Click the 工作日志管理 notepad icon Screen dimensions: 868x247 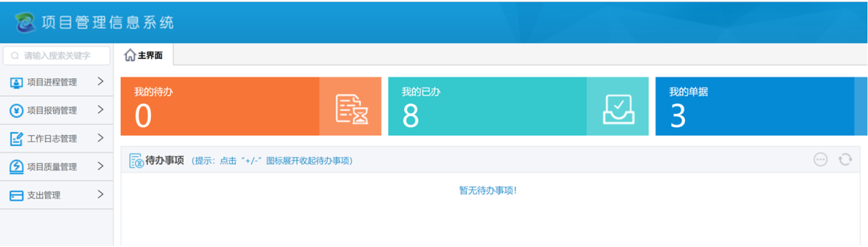(x=16, y=139)
